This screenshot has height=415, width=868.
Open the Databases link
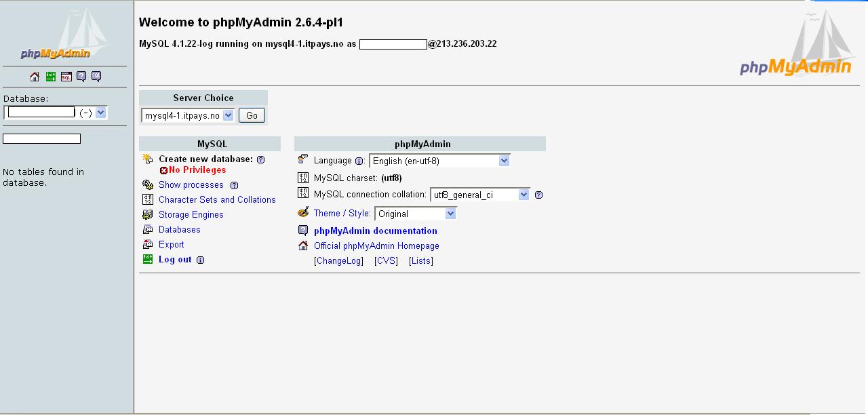pyautogui.click(x=179, y=229)
